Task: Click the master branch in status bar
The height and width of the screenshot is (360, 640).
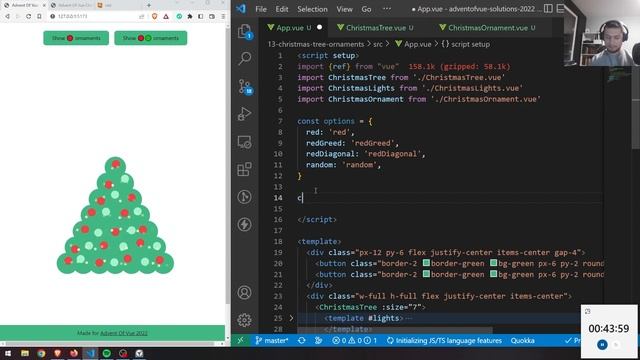Action: [272, 340]
